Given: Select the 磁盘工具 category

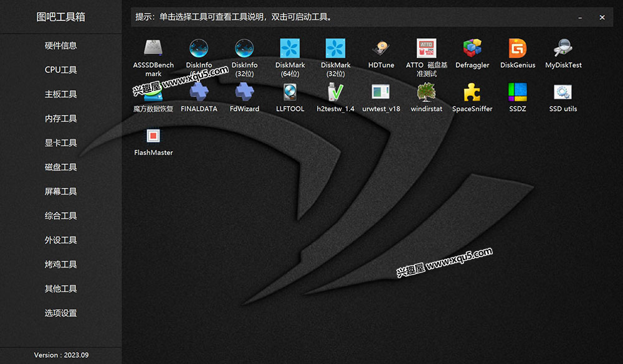Looking at the screenshot, I should pyautogui.click(x=61, y=167).
